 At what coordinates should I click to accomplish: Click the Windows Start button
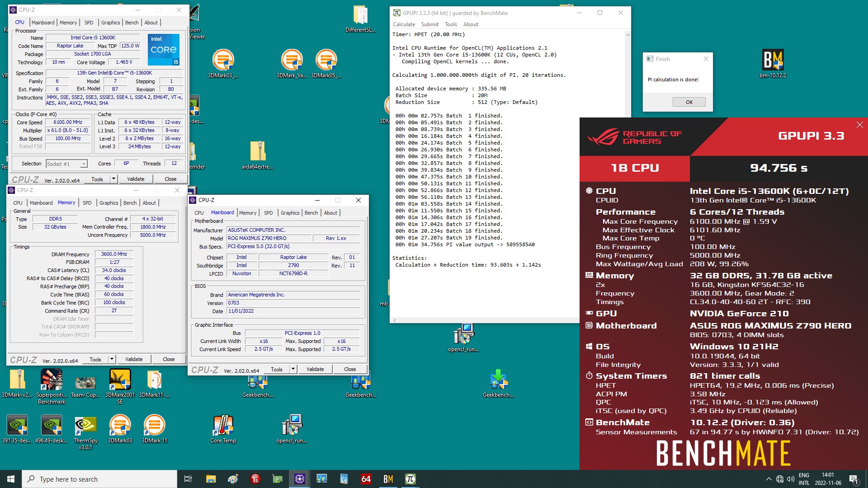[11, 479]
